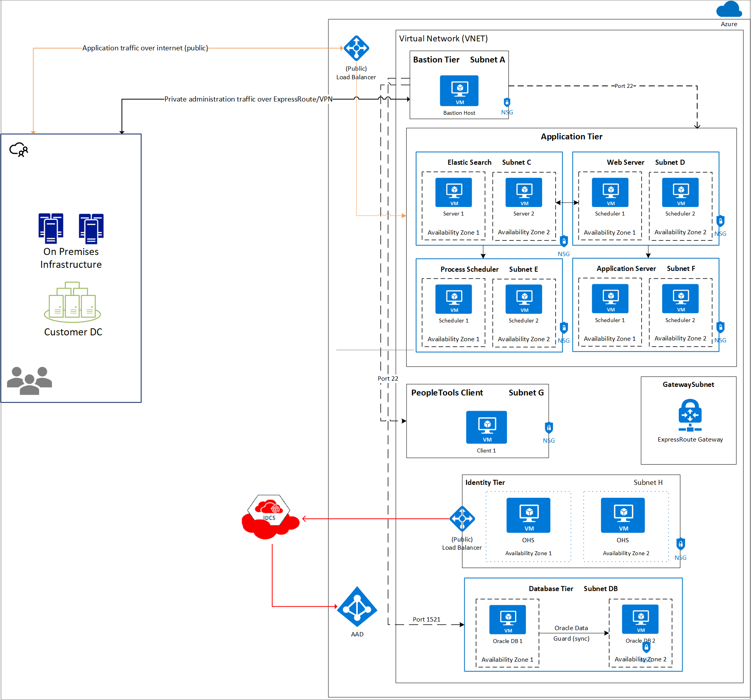Select 'Application traffic over internet (public)' label
Screen dimensions: 751x700
(145, 48)
